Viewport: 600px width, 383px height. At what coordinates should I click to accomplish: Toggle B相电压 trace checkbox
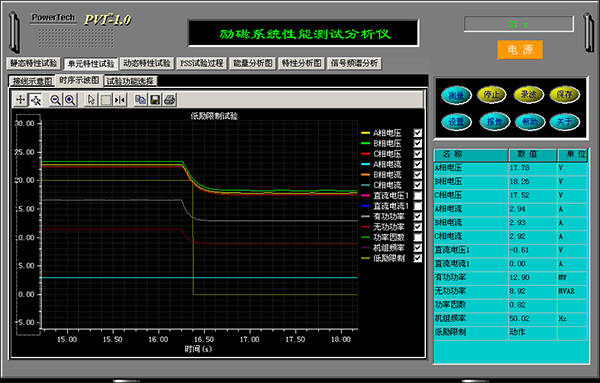[x=417, y=143]
